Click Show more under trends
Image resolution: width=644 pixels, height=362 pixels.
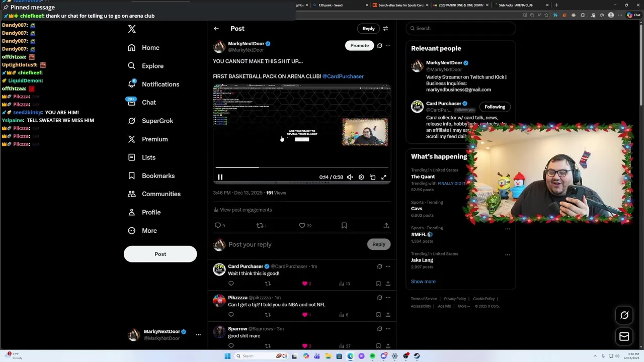(423, 282)
